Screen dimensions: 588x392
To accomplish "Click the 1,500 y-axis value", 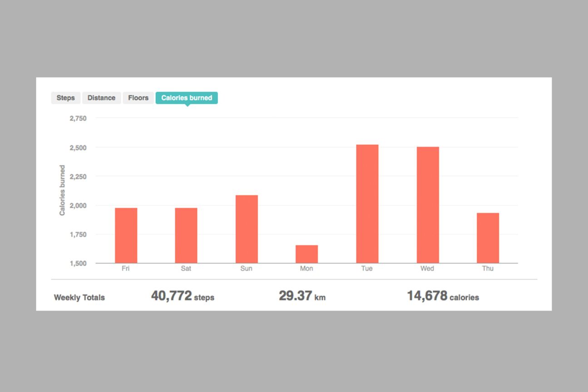I will (78, 263).
